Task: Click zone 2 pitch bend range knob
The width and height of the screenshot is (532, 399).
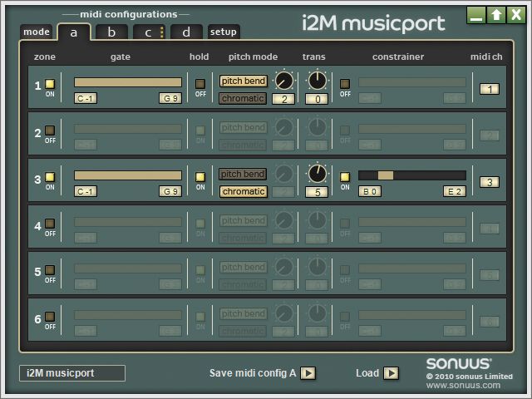Action: tap(284, 127)
